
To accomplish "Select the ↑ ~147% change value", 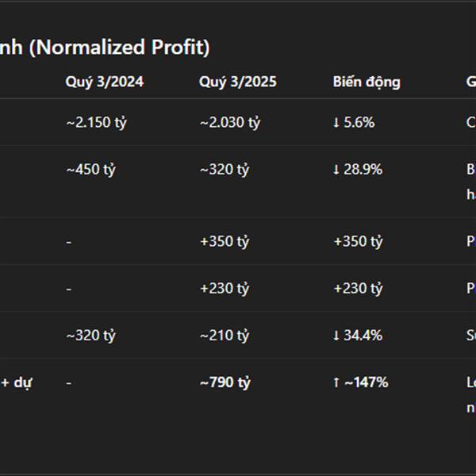I will (x=360, y=382).
